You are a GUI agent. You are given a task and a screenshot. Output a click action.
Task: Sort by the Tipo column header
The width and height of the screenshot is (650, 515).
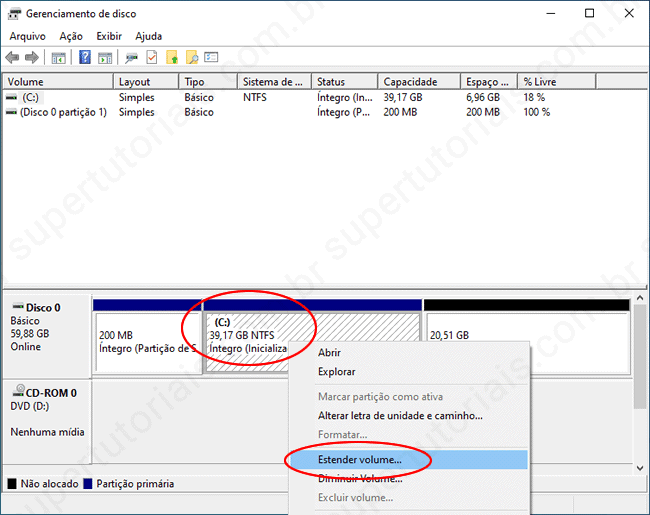click(x=209, y=82)
